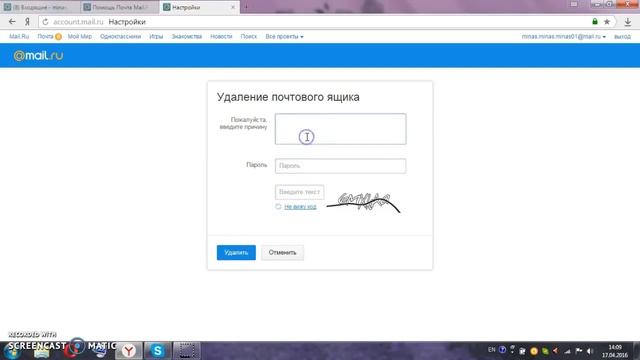Focus the 'Пароль' password field
This screenshot has height=360, width=640.
tap(340, 166)
